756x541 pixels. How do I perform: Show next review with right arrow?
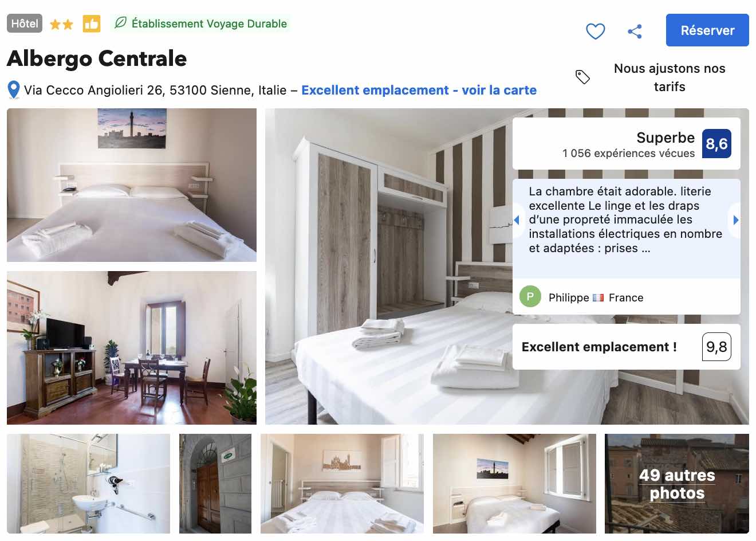pos(736,220)
